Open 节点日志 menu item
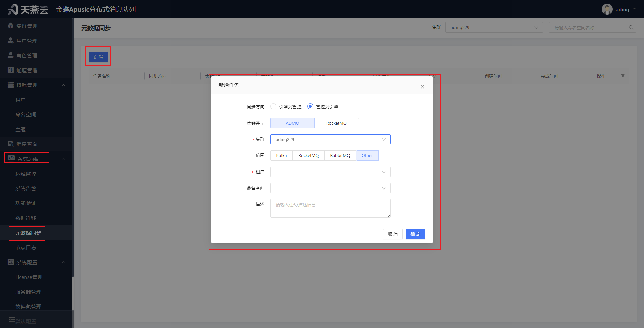The width and height of the screenshot is (644, 328). pyautogui.click(x=26, y=247)
